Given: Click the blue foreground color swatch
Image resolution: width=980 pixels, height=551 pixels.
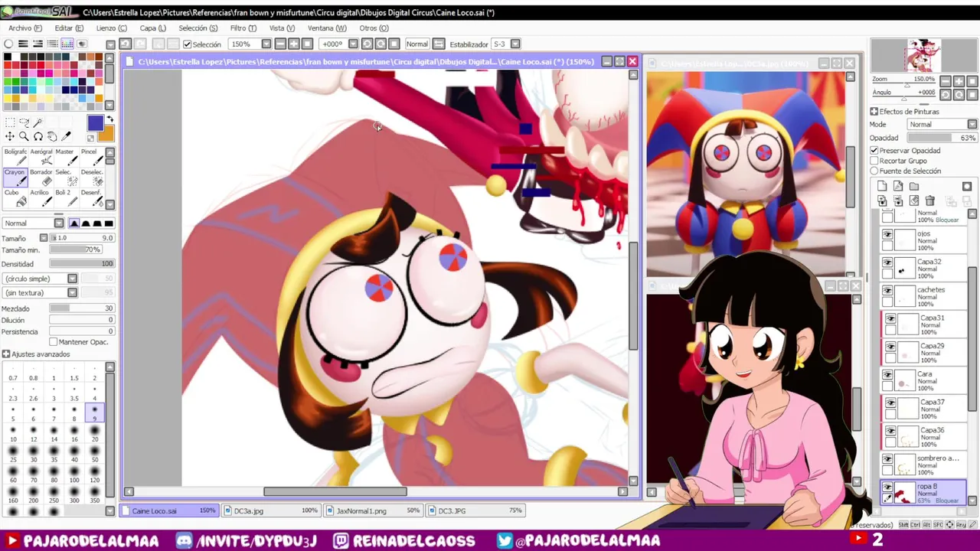Looking at the screenshot, I should click(x=95, y=123).
